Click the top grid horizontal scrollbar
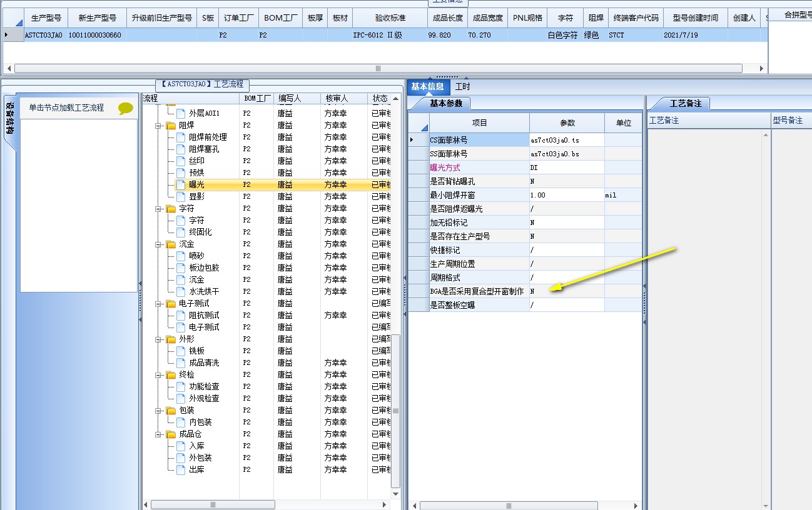The height and width of the screenshot is (510, 812). 378,68
